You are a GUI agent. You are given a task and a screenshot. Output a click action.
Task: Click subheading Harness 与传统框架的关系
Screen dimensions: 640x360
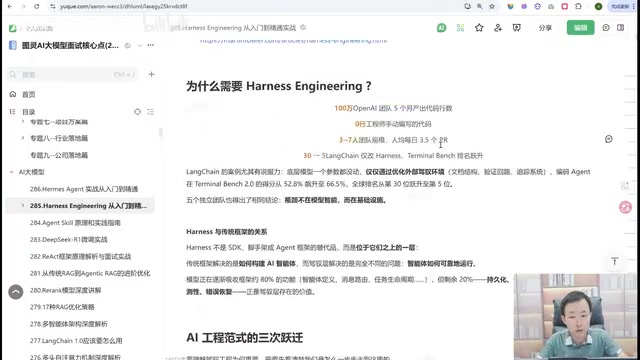pos(227,231)
